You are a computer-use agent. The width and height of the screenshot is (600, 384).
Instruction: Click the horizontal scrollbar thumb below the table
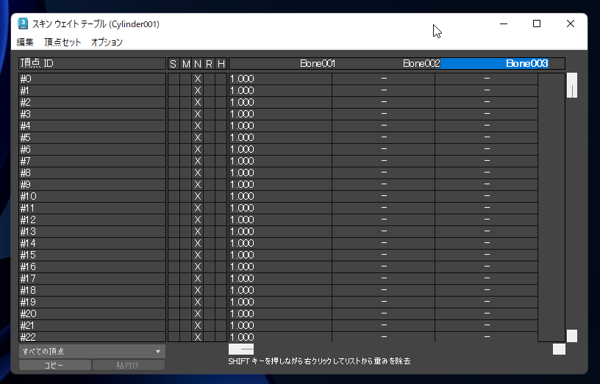click(x=241, y=349)
